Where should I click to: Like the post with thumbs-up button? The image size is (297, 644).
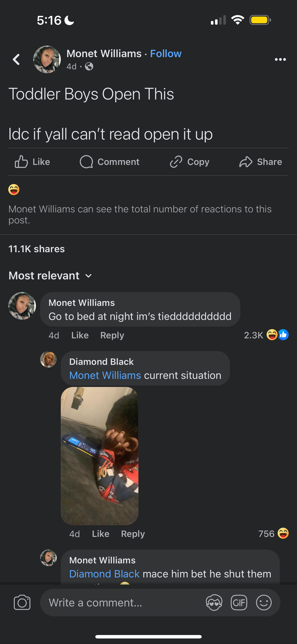point(32,162)
